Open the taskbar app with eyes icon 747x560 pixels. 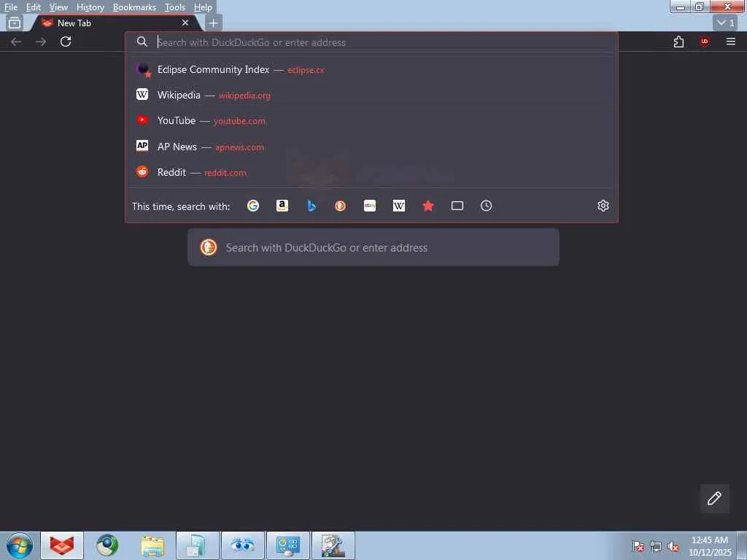tap(242, 545)
